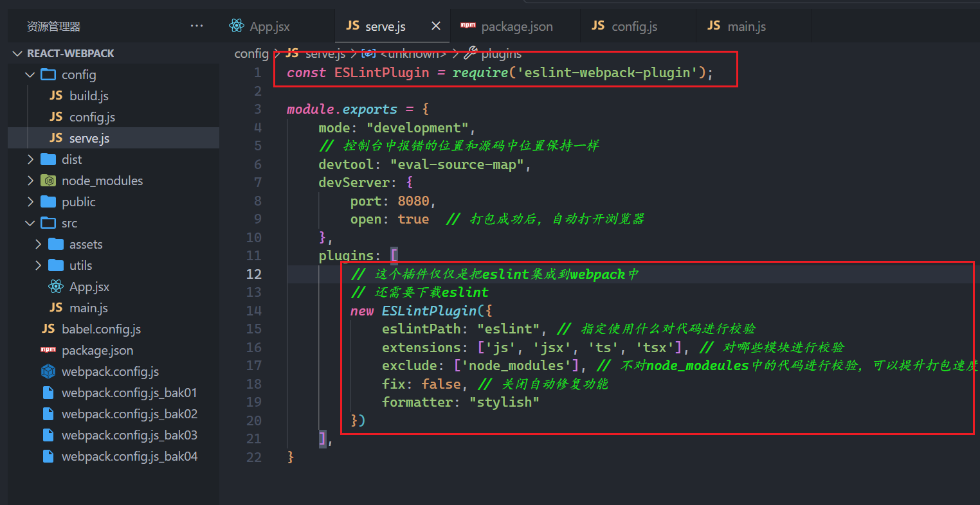The image size is (980, 505).
Task: Collapse the REACT-WEBPACK root section
Action: (17, 53)
